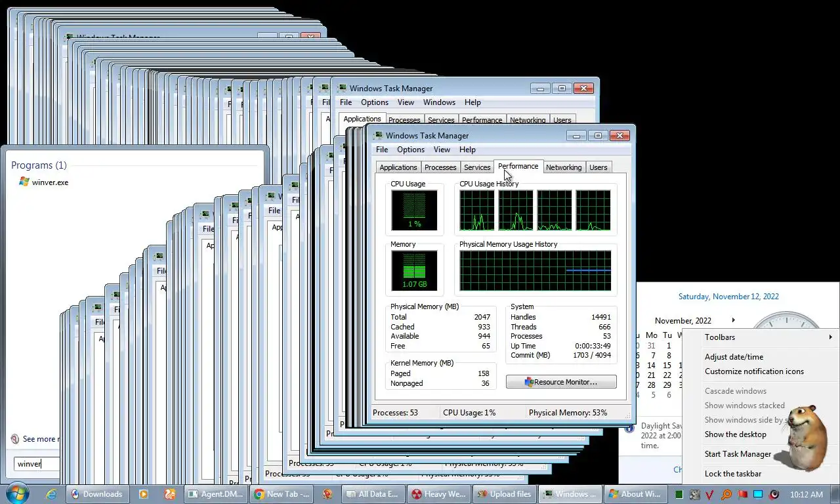Viewport: 840px width, 504px height.
Task: Click the orange taskbar icon beside Media Player
Action: [x=169, y=494]
